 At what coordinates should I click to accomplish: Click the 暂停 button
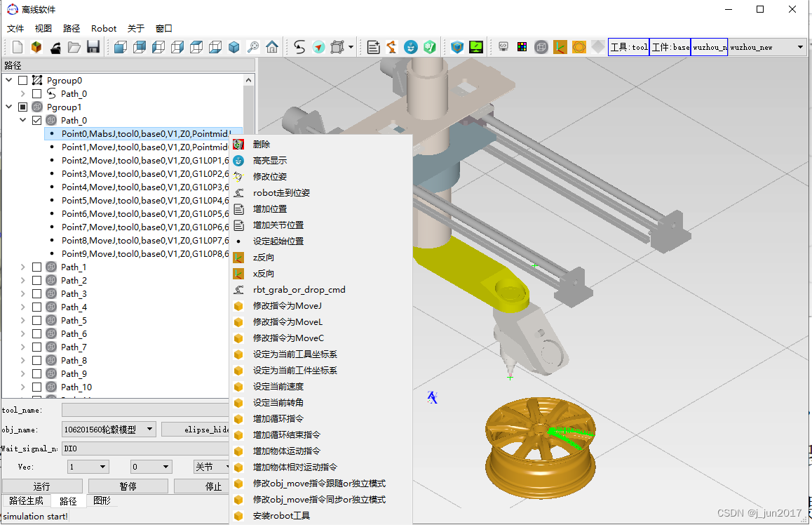[x=128, y=486]
